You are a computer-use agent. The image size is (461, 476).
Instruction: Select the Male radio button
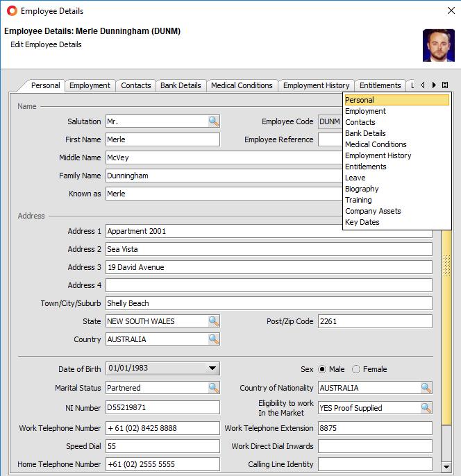[x=322, y=369]
